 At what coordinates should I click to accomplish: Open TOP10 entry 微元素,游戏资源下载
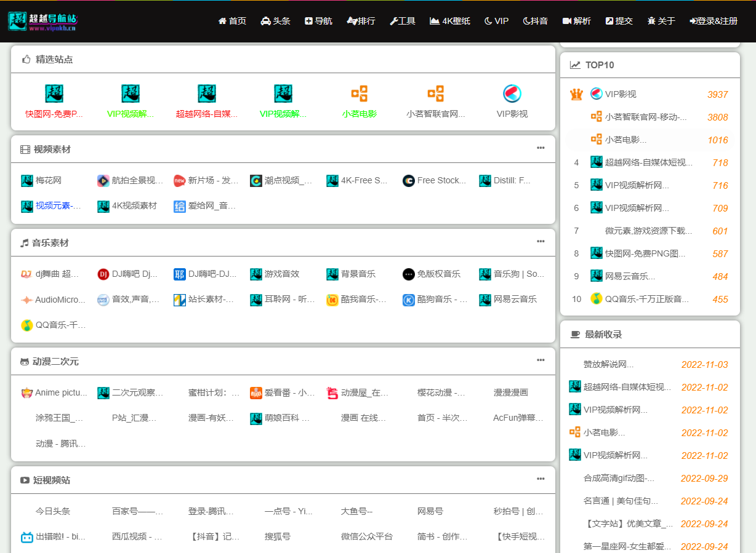649,231
